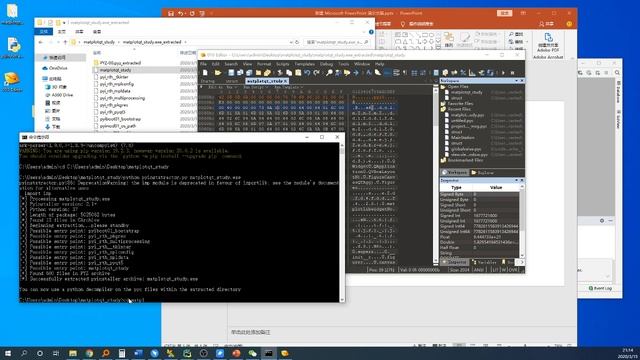Click Redo icon in 010 Editor toolbar
This screenshot has width=640, height=360.
pyautogui.click(x=316, y=73)
